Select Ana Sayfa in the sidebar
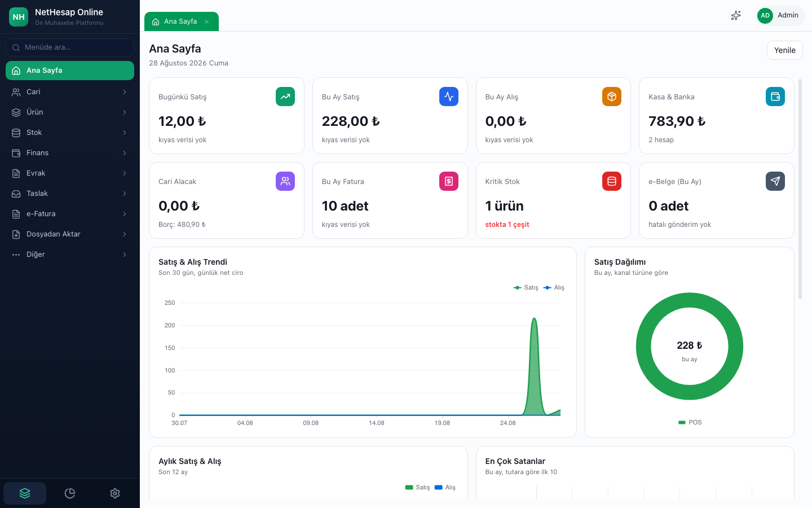The image size is (812, 508). click(x=70, y=71)
